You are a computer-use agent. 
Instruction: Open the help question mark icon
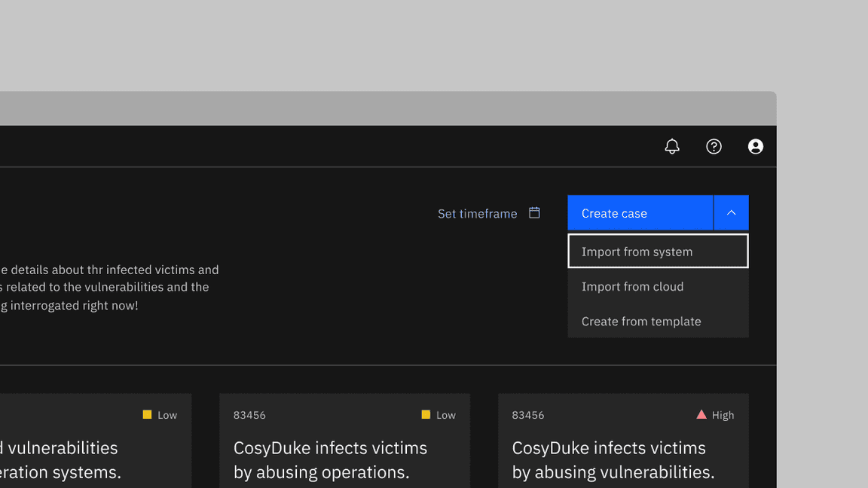pyautogui.click(x=714, y=147)
